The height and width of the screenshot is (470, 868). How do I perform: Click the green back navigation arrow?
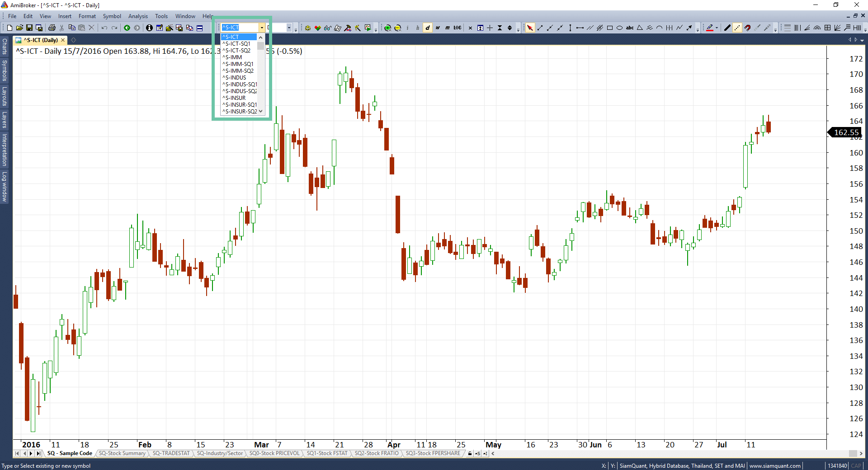(x=127, y=28)
